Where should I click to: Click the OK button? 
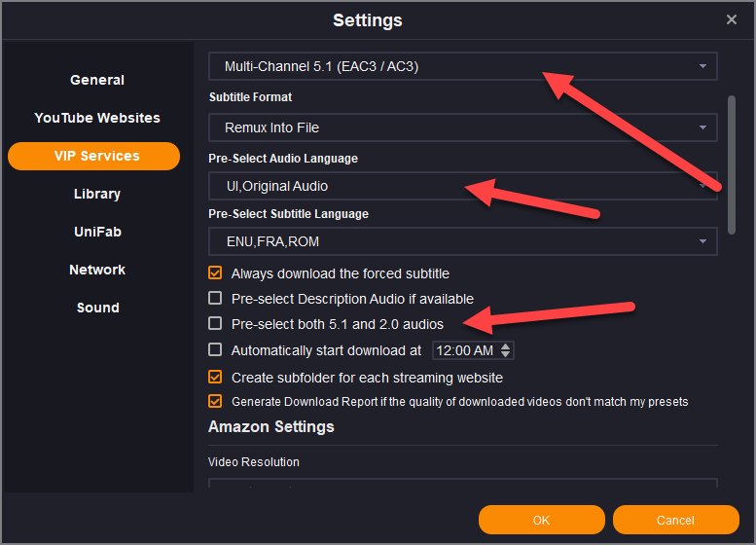coord(541,520)
